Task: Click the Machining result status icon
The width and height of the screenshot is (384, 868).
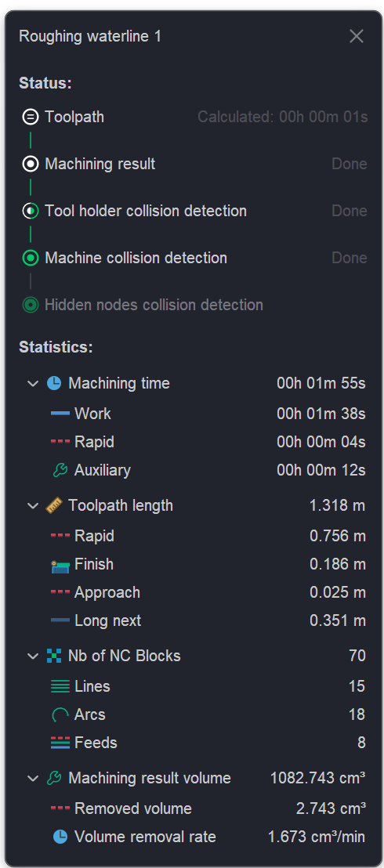Action: pos(31,165)
